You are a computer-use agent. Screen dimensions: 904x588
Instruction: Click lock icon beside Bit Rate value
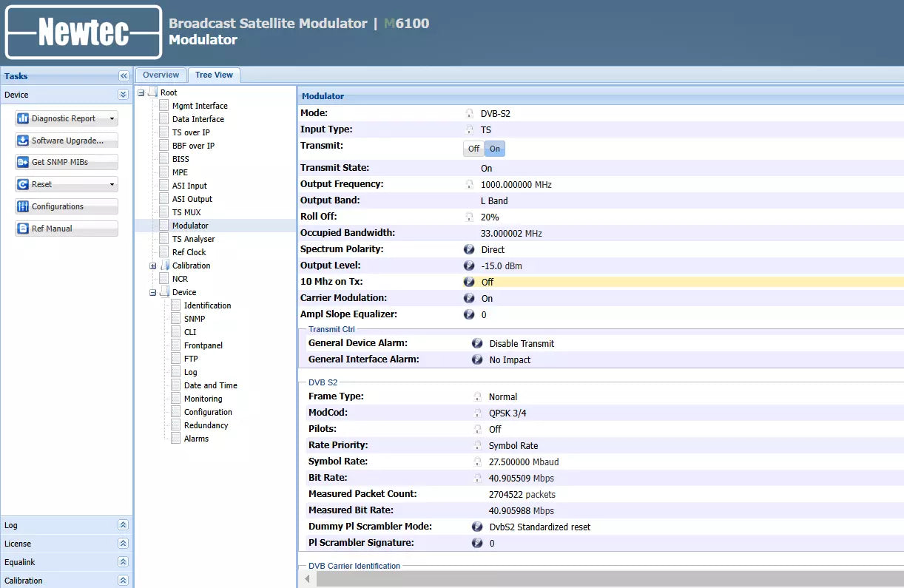(477, 478)
